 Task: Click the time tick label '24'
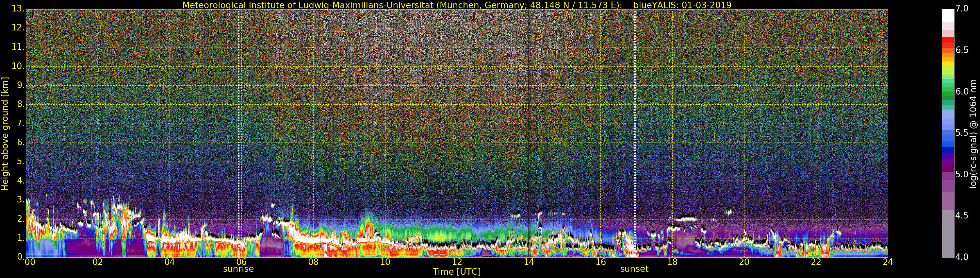pos(888,262)
